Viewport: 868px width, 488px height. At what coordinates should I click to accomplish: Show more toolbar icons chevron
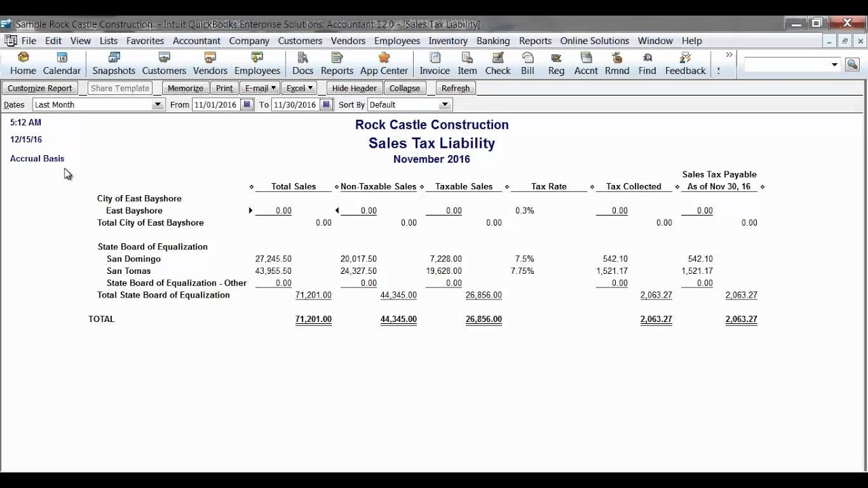pos(729,55)
